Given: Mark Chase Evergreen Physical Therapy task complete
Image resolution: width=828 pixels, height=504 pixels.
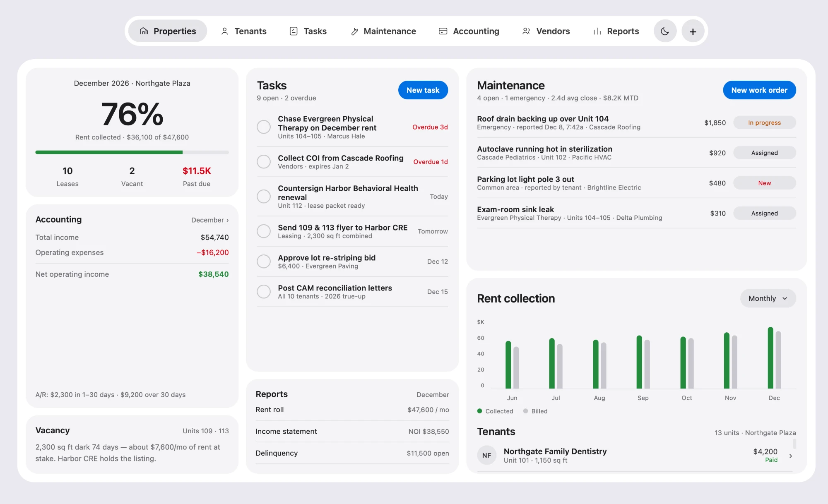Looking at the screenshot, I should point(264,127).
